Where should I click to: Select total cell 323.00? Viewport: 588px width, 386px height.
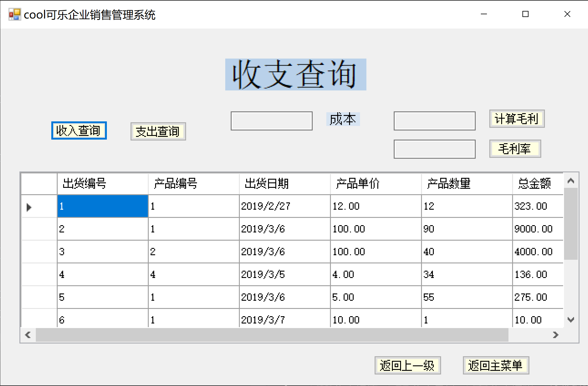tap(538, 206)
